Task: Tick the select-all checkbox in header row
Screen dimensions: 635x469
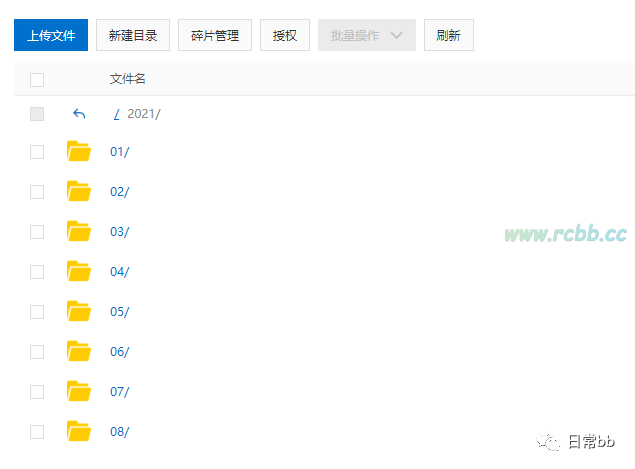Action: pos(37,80)
